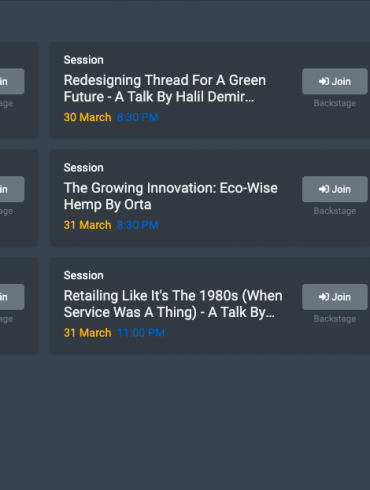This screenshot has width=370, height=490.
Task: Click the enter-arrow icon on the third Join button
Action: tap(324, 297)
